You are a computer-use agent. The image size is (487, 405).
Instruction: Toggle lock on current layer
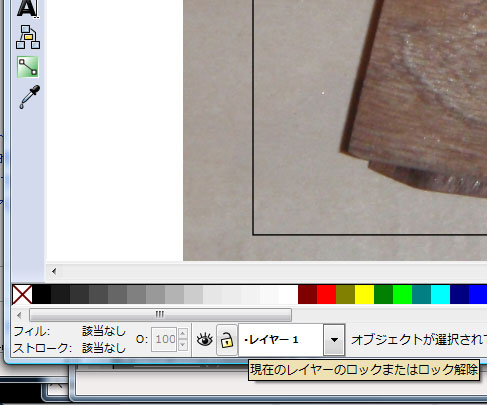coord(227,340)
